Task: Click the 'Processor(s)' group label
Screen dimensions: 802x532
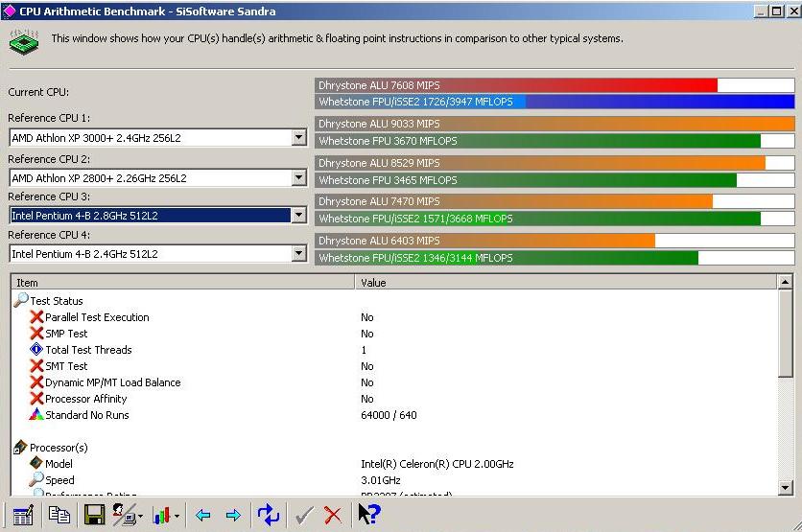Action: point(59,448)
